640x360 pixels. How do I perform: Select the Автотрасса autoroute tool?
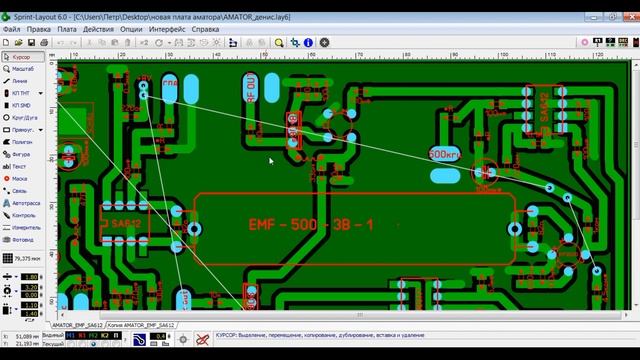(23, 203)
